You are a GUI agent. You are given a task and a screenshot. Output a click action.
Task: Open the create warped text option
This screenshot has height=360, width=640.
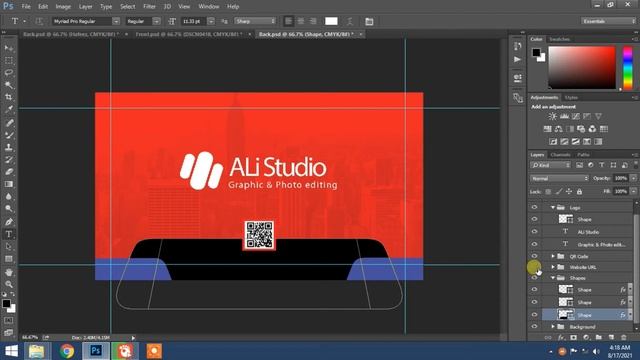point(350,21)
